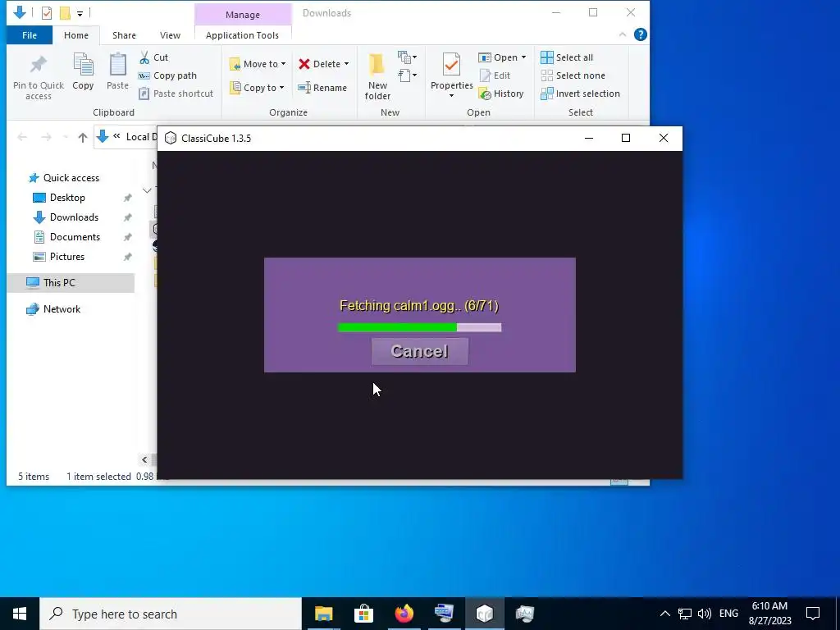Click Invert selection in ribbon

click(580, 94)
